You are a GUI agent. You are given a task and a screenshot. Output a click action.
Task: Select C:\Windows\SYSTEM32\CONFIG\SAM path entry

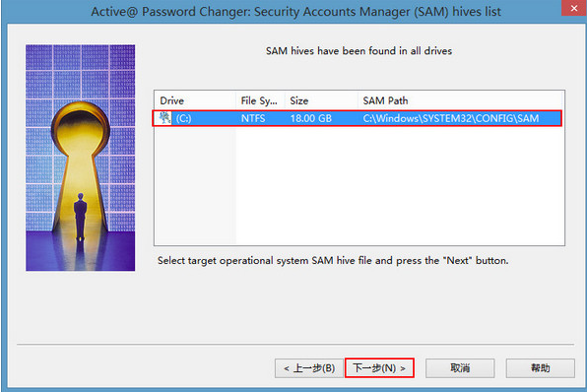pyautogui.click(x=451, y=119)
